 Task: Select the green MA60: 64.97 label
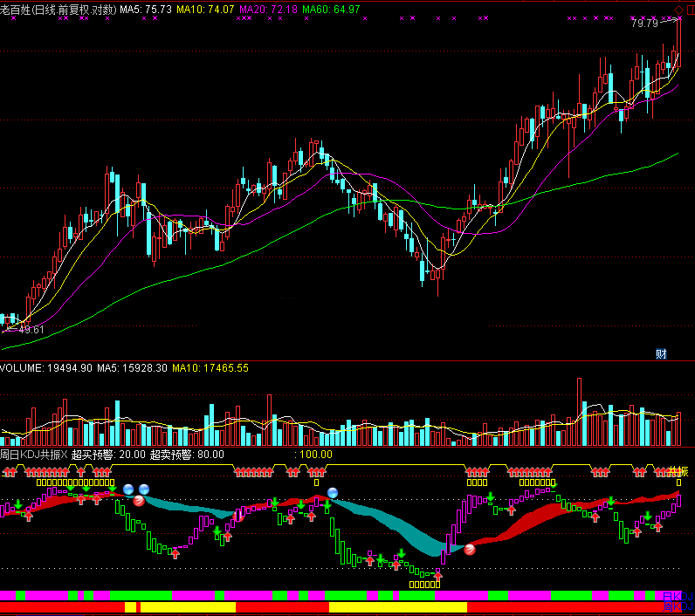coord(331,9)
